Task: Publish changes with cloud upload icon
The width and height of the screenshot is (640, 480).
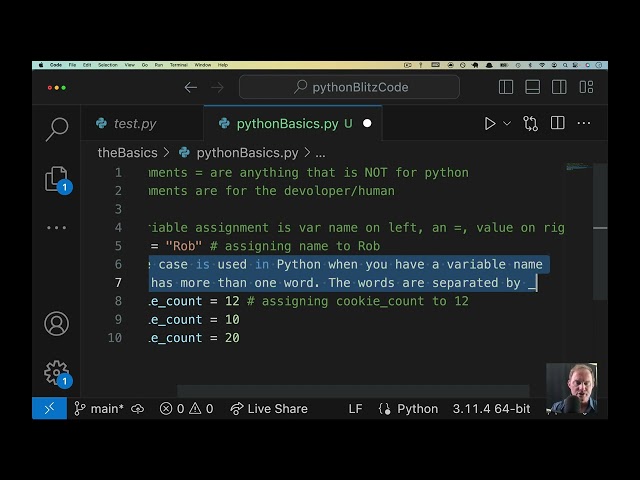Action: click(138, 409)
